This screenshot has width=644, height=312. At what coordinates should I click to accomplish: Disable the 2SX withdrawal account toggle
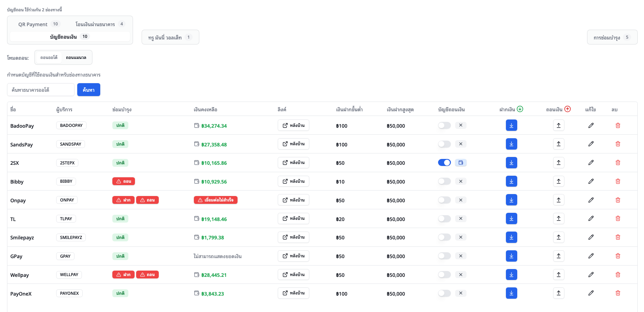pos(444,163)
